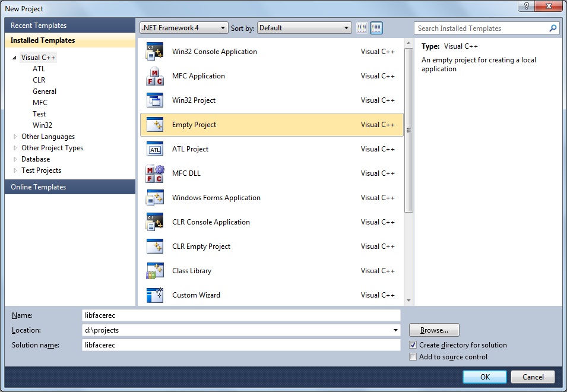Select the Class Library template name

click(192, 270)
